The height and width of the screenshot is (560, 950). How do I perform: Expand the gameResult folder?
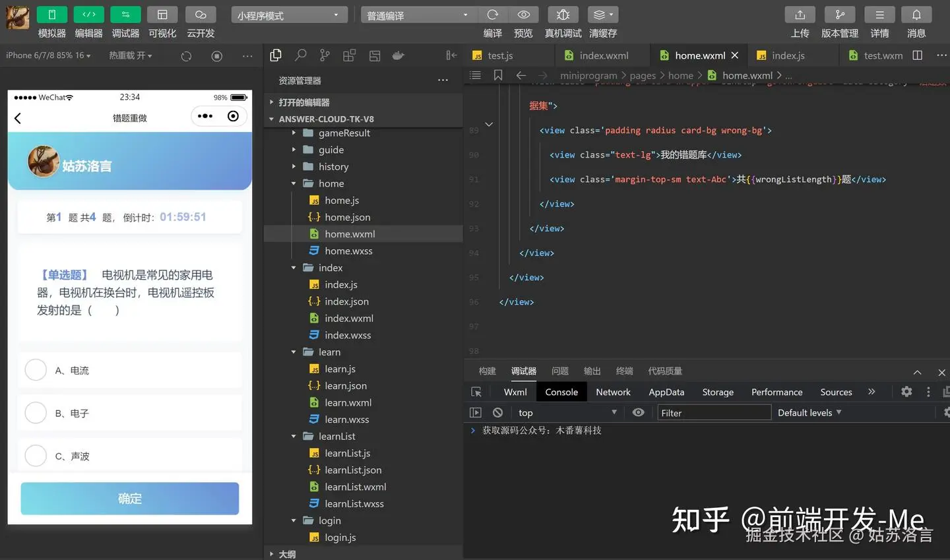click(x=294, y=133)
